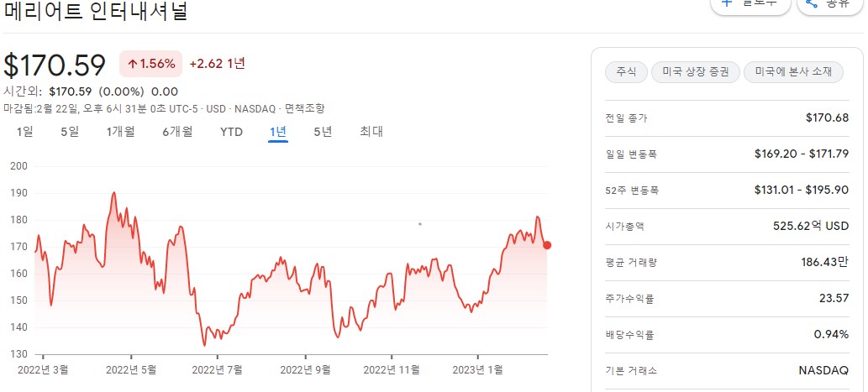Click the 2022년 3월 axis label
868x392 pixels.
click(x=43, y=369)
